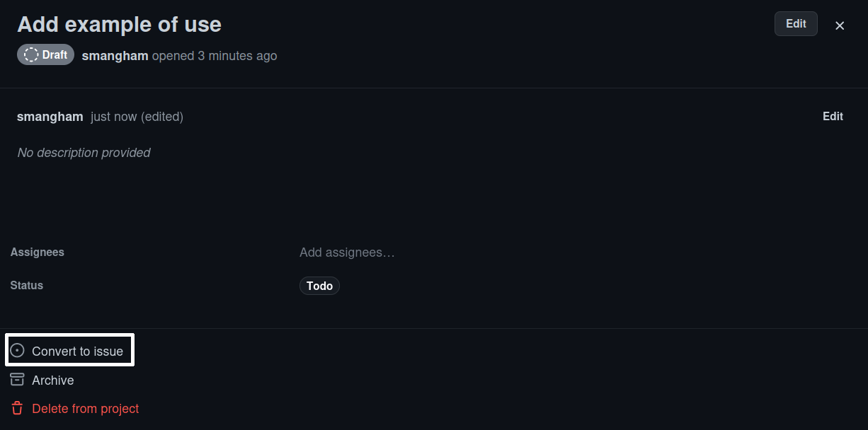The image size is (868, 430).
Task: Click the Draft status badge
Action: pyautogui.click(x=45, y=54)
